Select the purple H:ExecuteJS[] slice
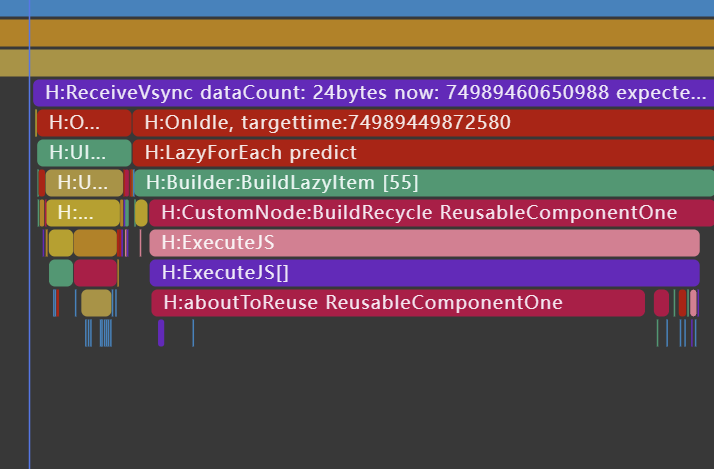 click(x=424, y=273)
